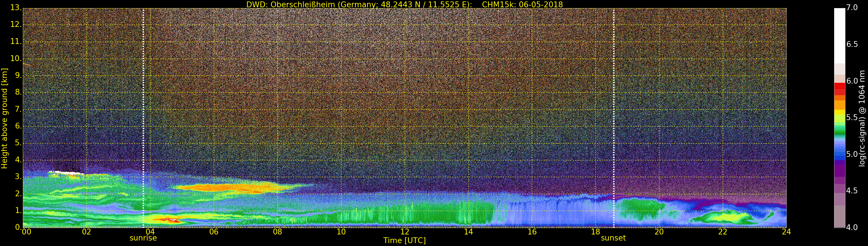Click height-axis tick label '6.'
Image resolution: width=868 pixels, height=246 pixels.
18,126
